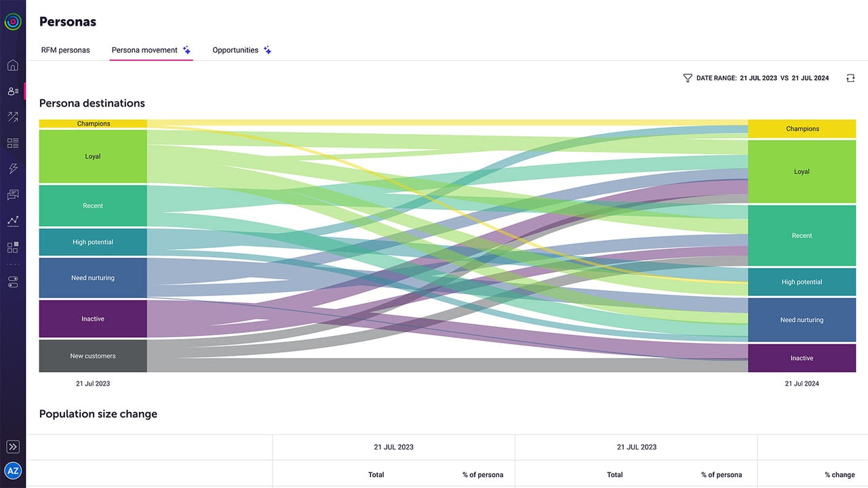Open the AZ user avatar menu
868x488 pixels.
tap(13, 470)
